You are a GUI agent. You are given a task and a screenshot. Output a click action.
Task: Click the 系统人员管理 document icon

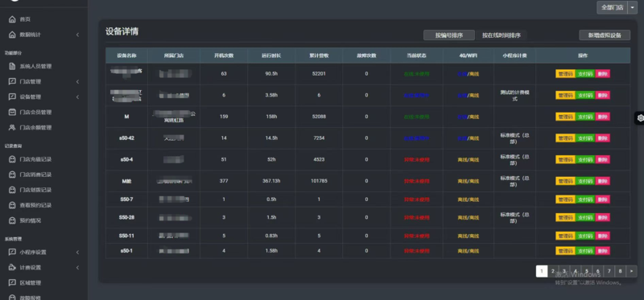click(x=12, y=66)
